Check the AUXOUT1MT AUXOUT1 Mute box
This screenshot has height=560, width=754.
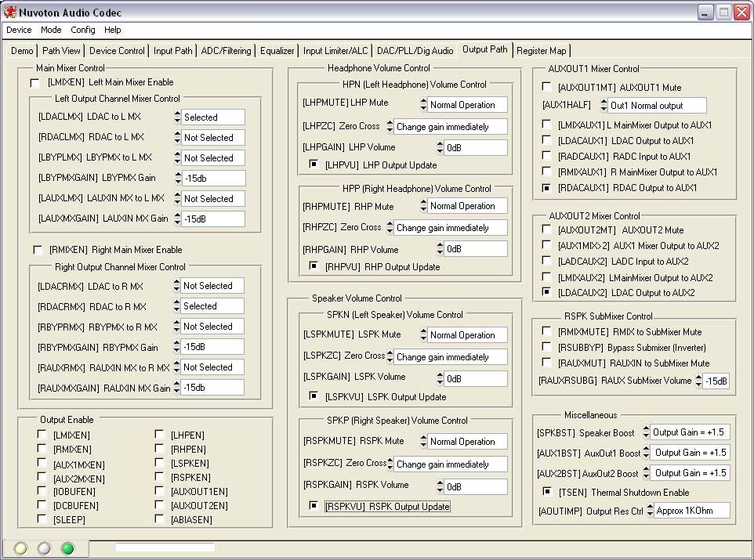[x=547, y=87]
